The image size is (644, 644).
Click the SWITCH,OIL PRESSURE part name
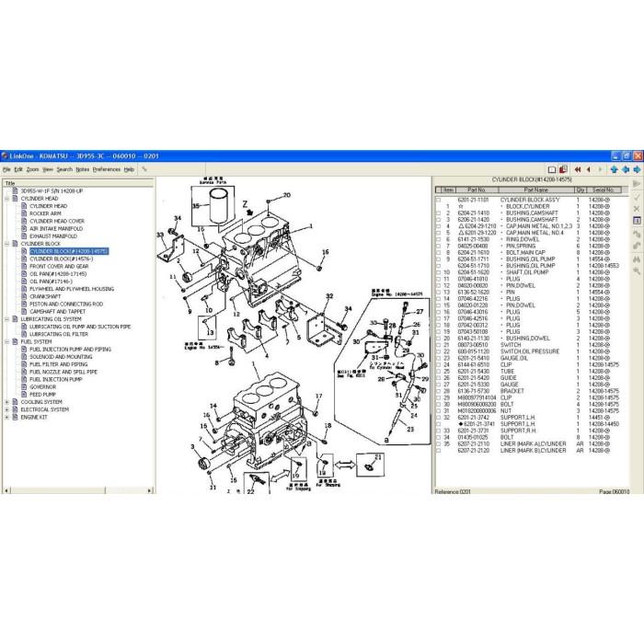[x=530, y=351]
